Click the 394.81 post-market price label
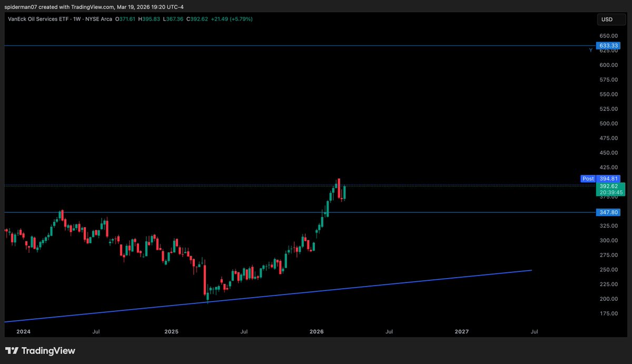 coord(608,179)
